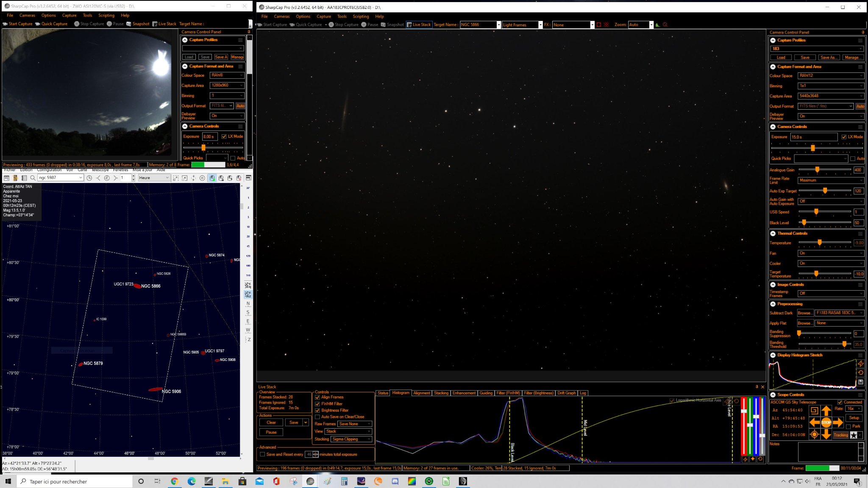Click the lightning auto-stretch icon in Display Histogram Stretch
Screen dimensions: 868x488
[x=861, y=363]
